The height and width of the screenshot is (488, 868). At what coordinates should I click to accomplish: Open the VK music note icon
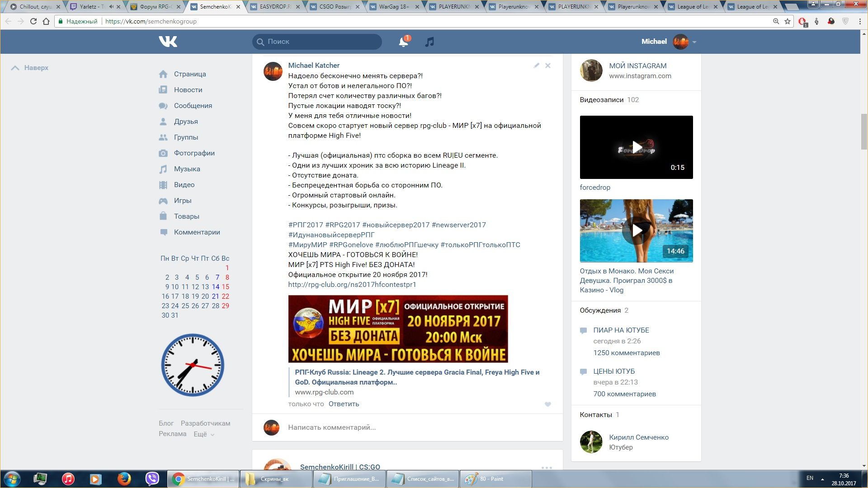coord(429,42)
